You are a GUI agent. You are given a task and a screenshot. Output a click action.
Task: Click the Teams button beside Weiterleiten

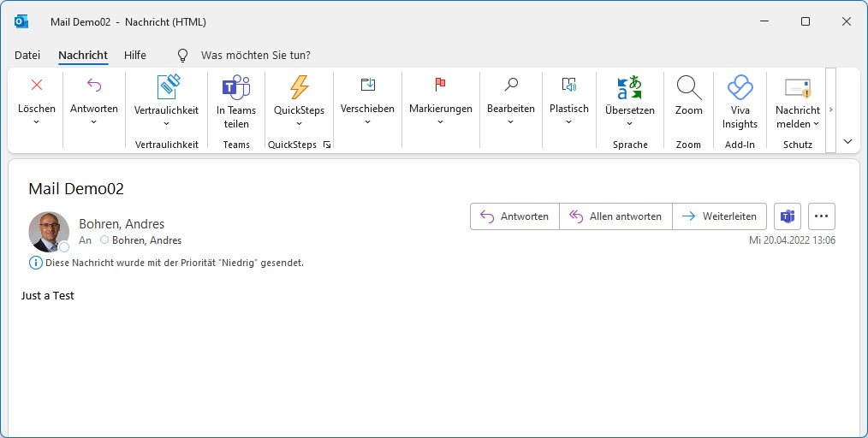[788, 216]
